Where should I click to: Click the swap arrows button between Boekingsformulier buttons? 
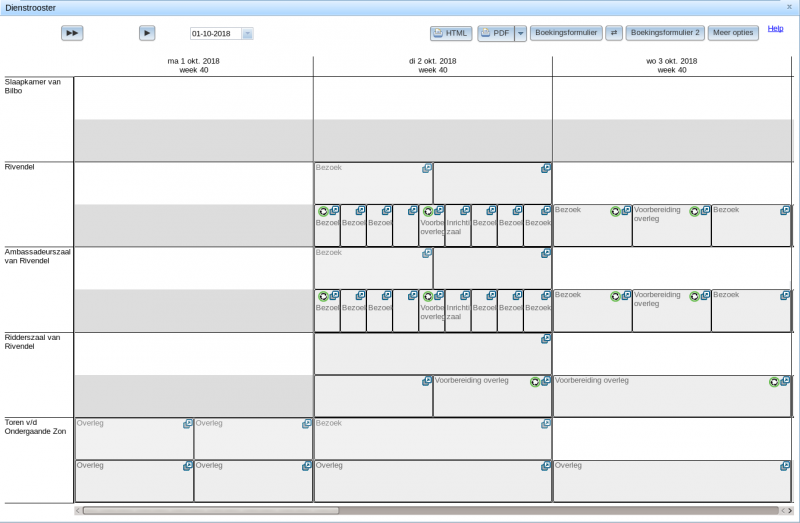click(614, 33)
